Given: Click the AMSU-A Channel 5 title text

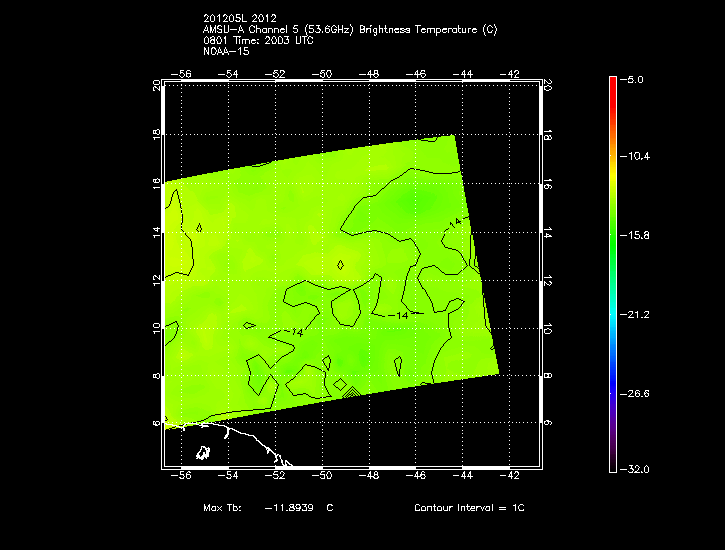Looking at the screenshot, I should [x=349, y=29].
